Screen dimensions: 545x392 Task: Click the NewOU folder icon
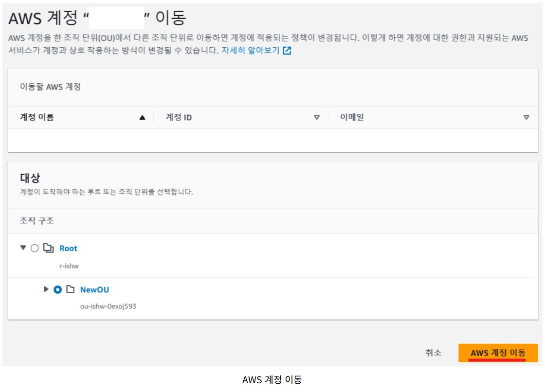(x=71, y=289)
